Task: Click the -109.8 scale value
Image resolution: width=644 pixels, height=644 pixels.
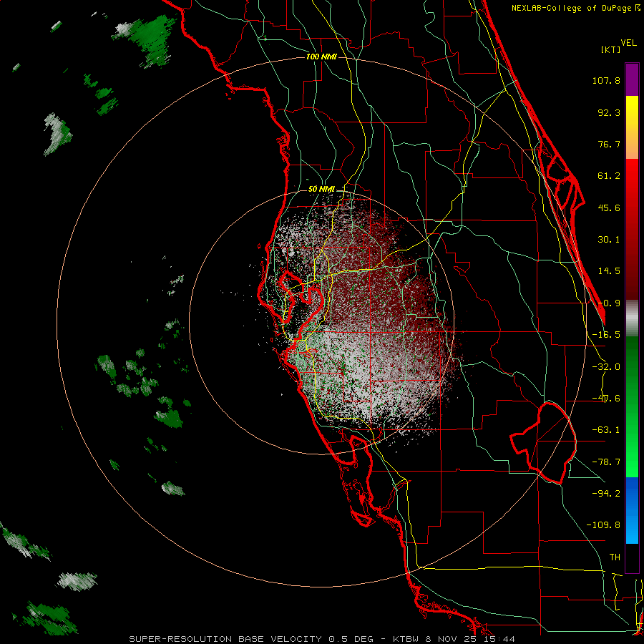Action: pyautogui.click(x=604, y=525)
